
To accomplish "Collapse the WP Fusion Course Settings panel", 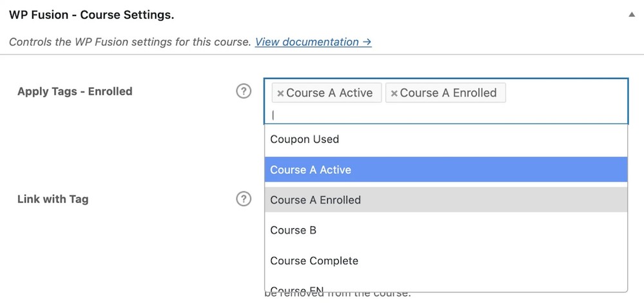I will coord(632,14).
